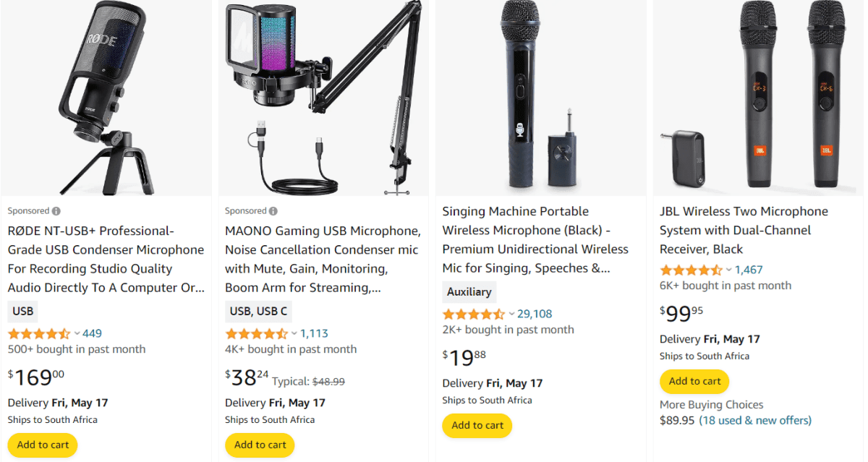The width and height of the screenshot is (868, 462).
Task: Click the JBL microphone product image
Action: [x=757, y=98]
